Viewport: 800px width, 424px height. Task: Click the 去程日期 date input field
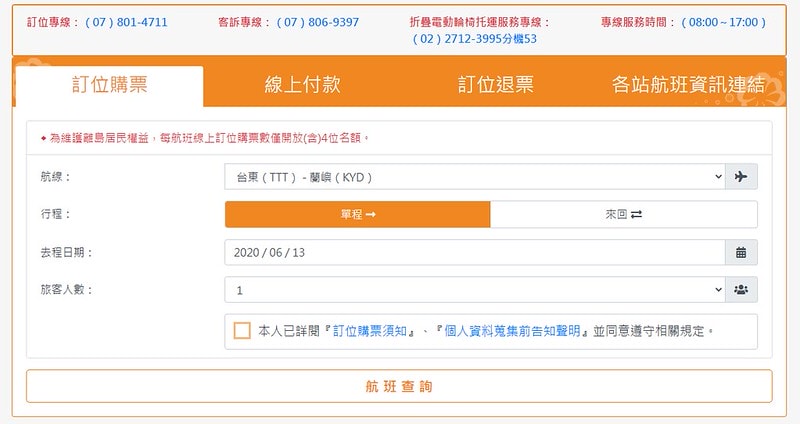click(x=474, y=252)
